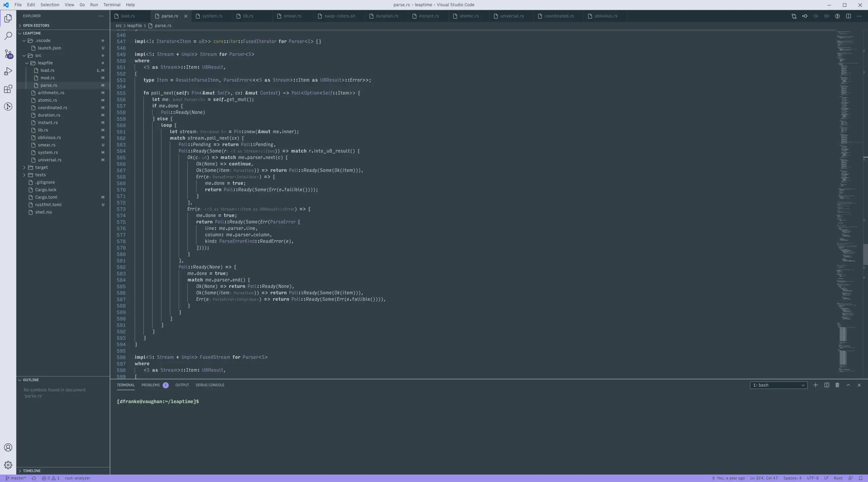
Task: Open Explorer Views and More Actions ellipsis
Action: (101, 16)
